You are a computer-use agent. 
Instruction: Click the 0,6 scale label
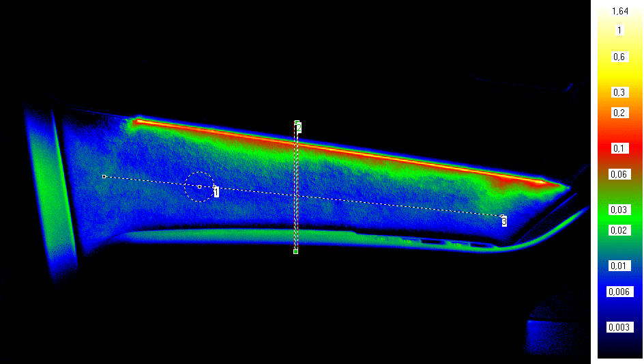pyautogui.click(x=619, y=57)
